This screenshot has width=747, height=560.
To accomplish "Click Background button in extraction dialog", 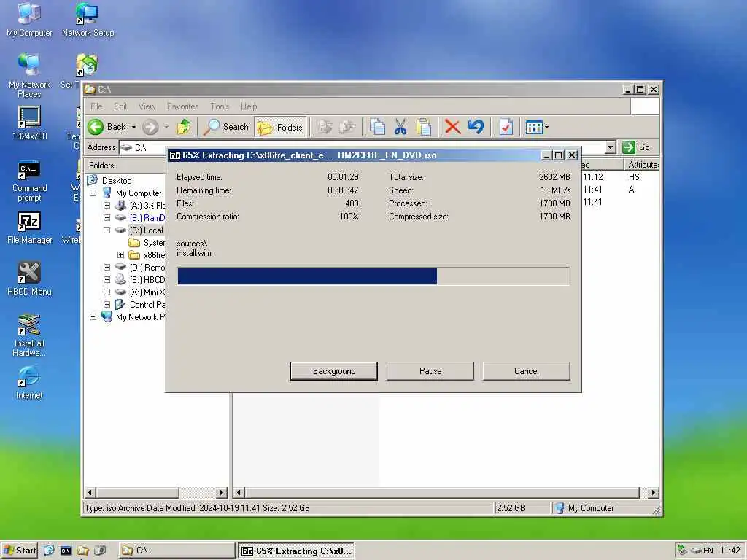I will tap(334, 371).
